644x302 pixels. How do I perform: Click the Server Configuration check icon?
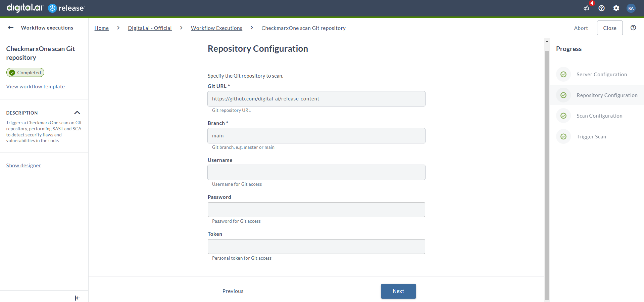coord(563,75)
